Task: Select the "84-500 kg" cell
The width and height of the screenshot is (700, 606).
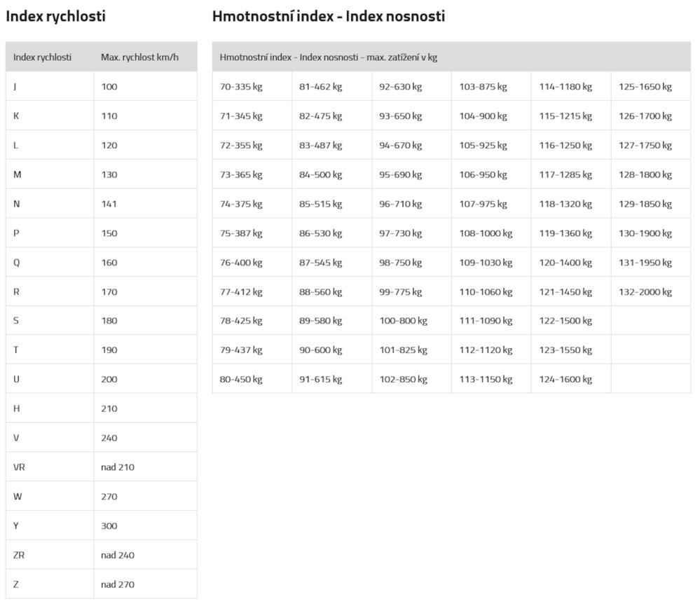Action: tap(320, 174)
